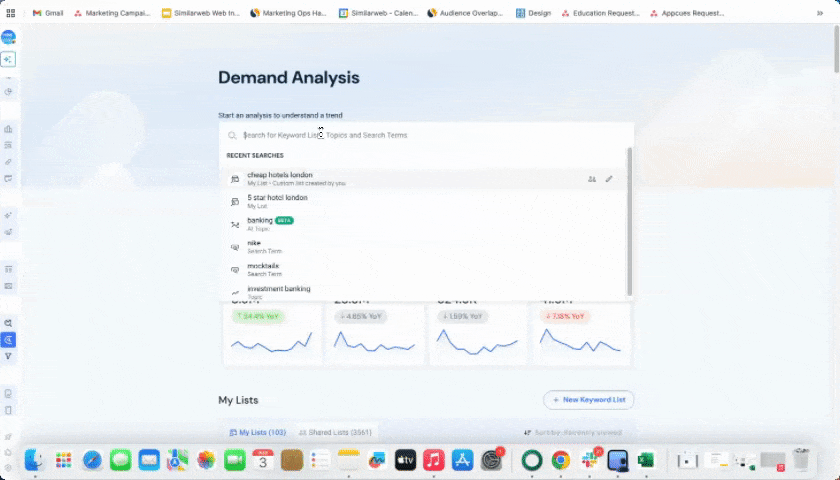Open the highlighted Demand Analysis sidebar icon

pyautogui.click(x=8, y=340)
